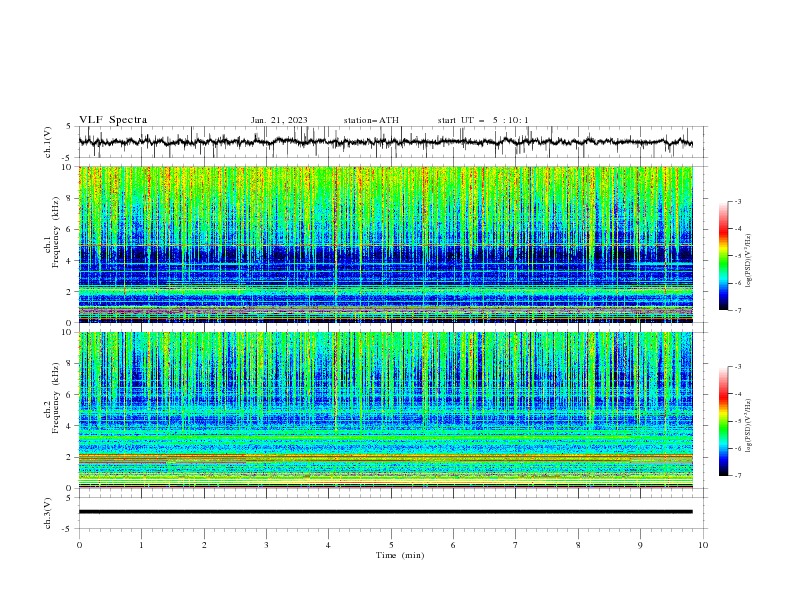This screenshot has height=612, width=792.
Task: Click the "-7" label on ch.1 color bar
Action: 738,310
